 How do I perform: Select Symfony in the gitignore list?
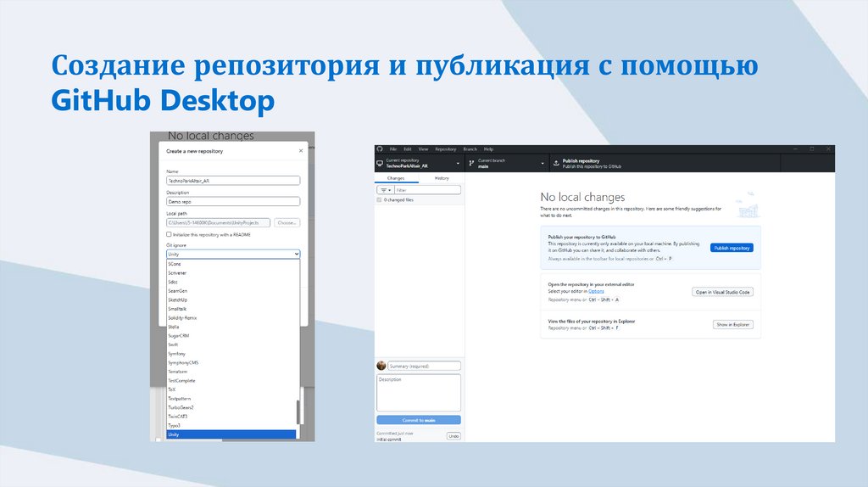[x=231, y=354]
